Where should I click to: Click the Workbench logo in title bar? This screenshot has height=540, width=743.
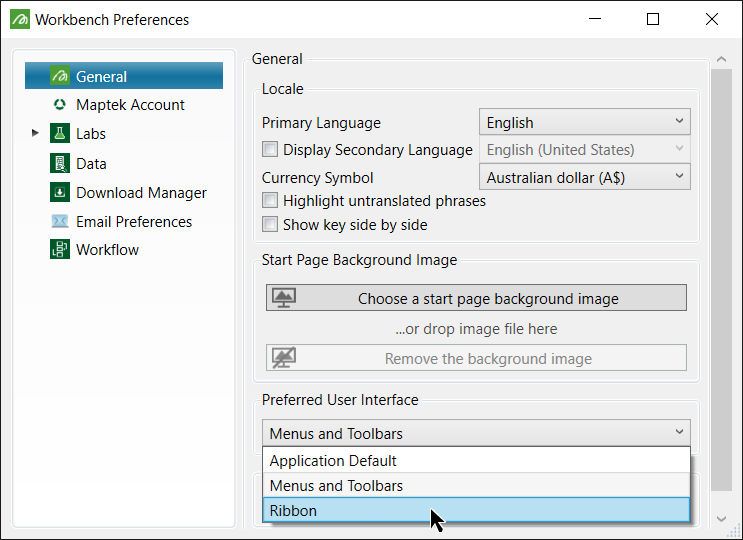19,19
